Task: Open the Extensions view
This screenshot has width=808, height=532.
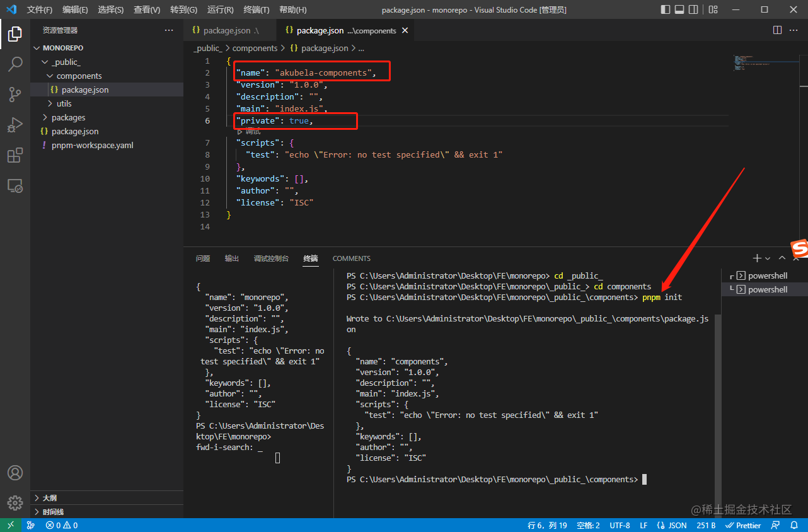Action: [15, 156]
